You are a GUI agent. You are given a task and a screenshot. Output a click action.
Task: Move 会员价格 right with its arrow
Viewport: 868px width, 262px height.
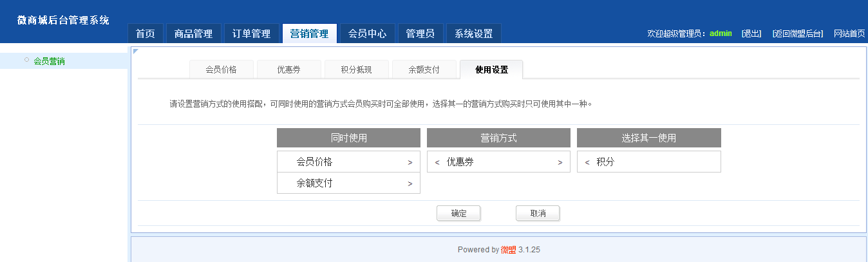pos(410,163)
